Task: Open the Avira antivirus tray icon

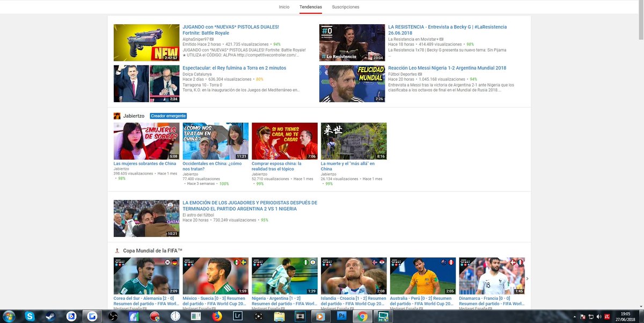Action: [607, 316]
